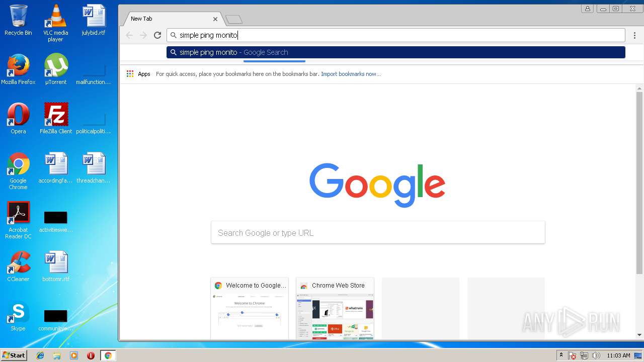
Task: Launch VLC media player shortcut
Action: (55, 23)
